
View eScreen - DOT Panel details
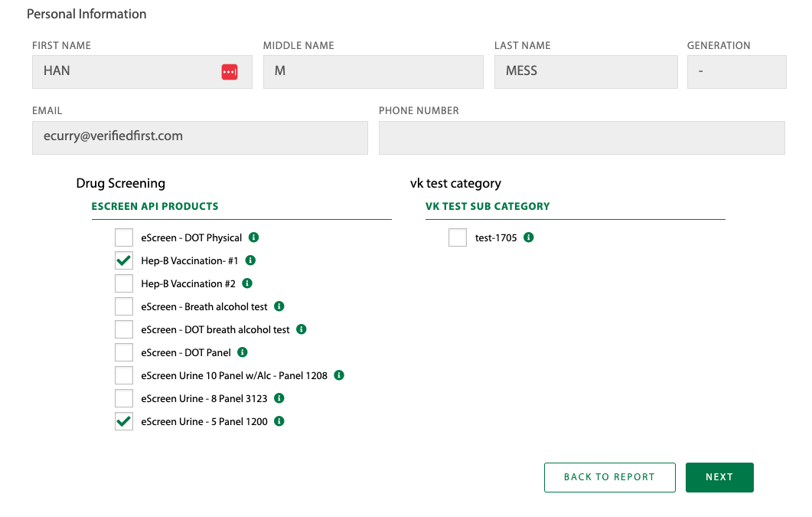click(x=243, y=352)
